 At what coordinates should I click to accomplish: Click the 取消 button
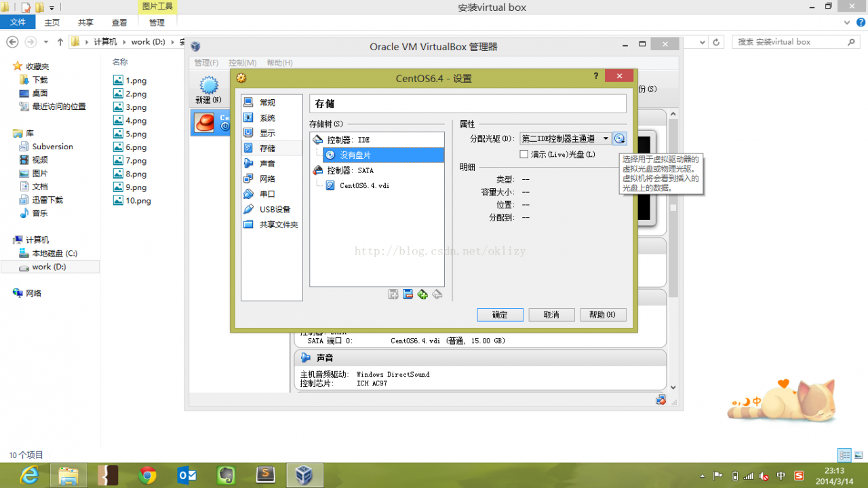552,315
